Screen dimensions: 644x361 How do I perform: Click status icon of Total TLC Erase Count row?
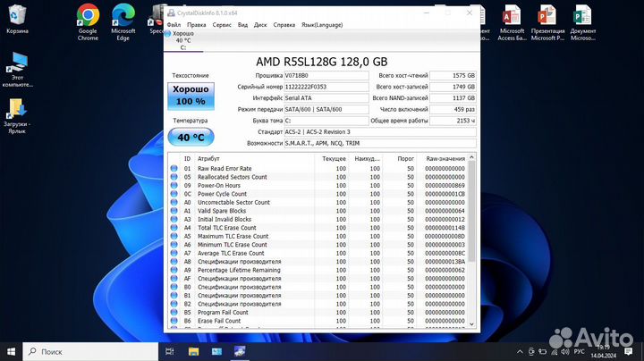(174, 228)
